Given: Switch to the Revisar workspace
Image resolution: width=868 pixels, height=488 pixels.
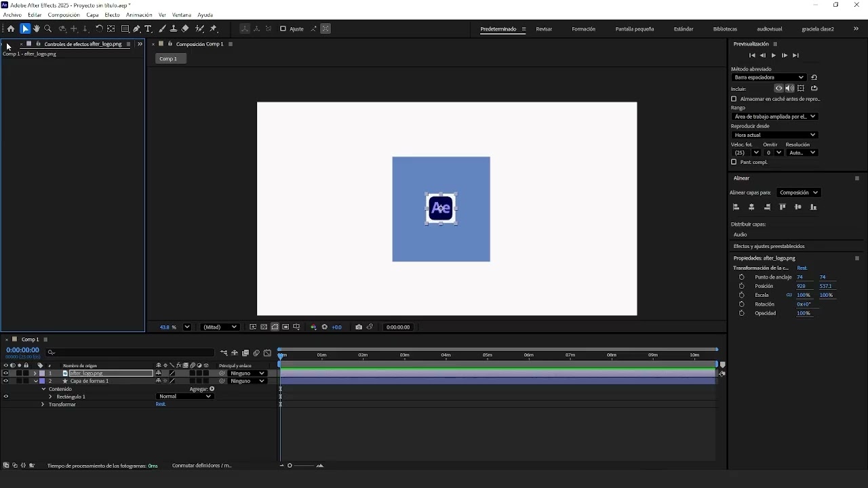Looking at the screenshot, I should [544, 29].
